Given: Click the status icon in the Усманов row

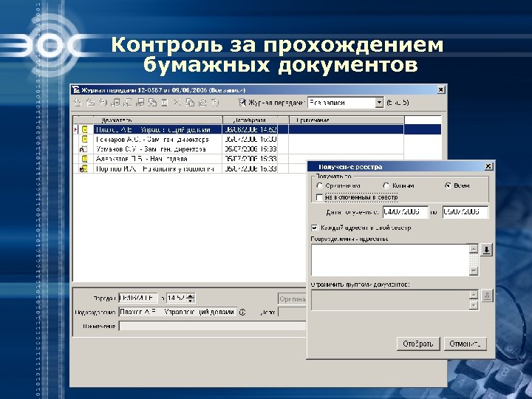Looking at the screenshot, I should [83, 149].
